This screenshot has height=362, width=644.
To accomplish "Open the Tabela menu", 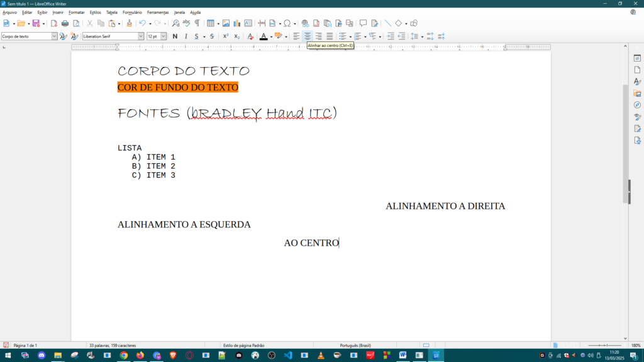I will 111,12.
